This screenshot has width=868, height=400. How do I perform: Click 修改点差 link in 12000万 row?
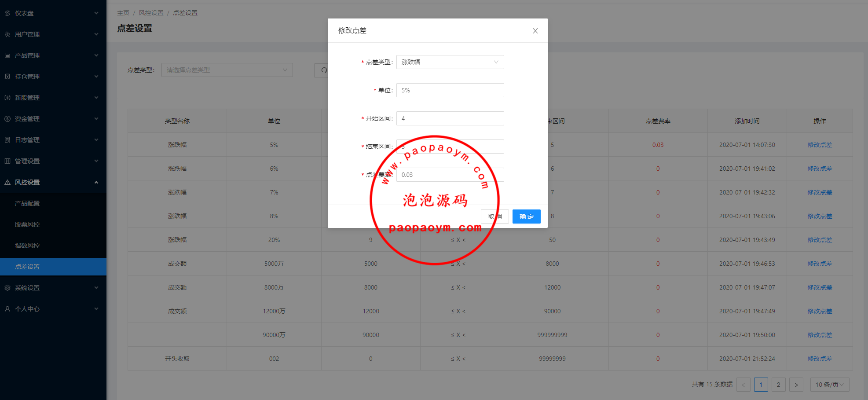pyautogui.click(x=820, y=311)
